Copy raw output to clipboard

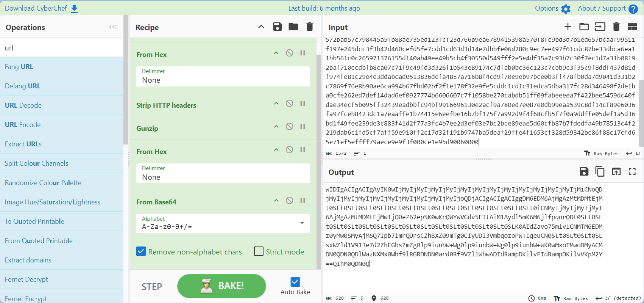coord(600,171)
